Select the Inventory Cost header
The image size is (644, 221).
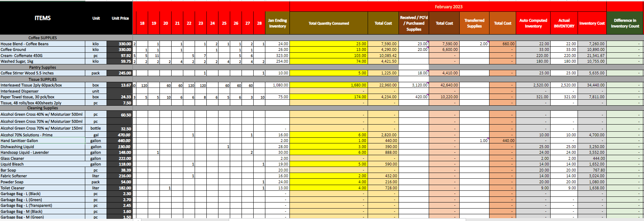pyautogui.click(x=592, y=23)
